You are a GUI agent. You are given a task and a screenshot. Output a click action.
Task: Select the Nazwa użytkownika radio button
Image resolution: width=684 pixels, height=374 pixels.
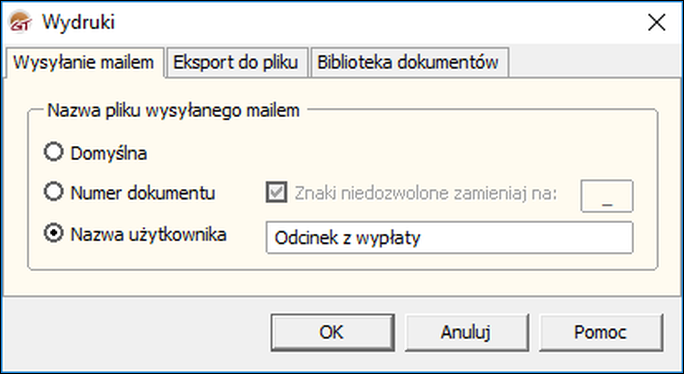pos(54,233)
